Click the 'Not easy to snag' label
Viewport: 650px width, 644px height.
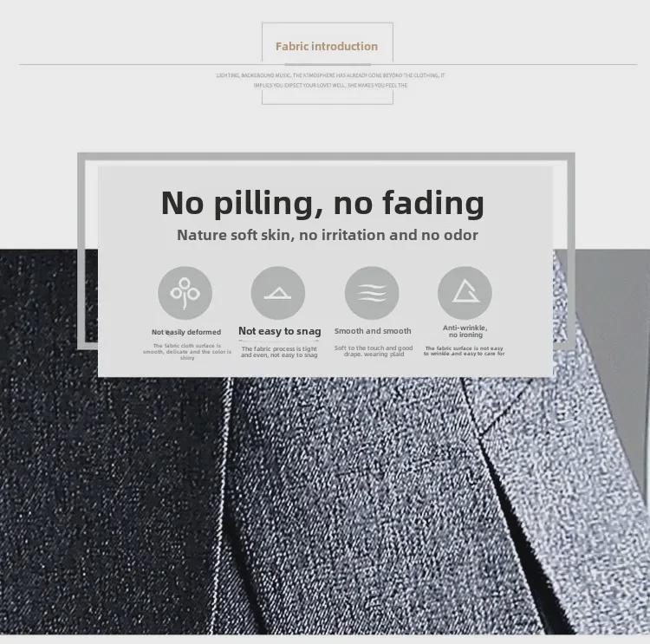[280, 331]
